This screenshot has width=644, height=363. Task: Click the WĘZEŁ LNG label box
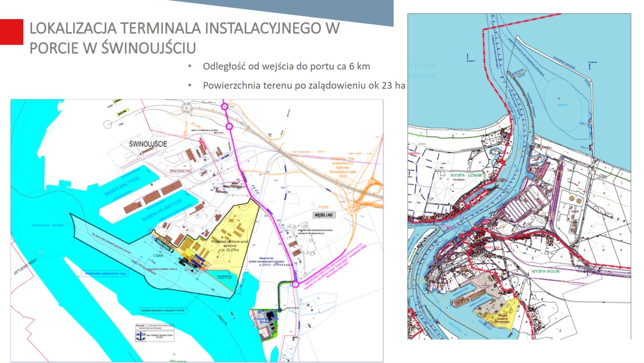coord(323,215)
